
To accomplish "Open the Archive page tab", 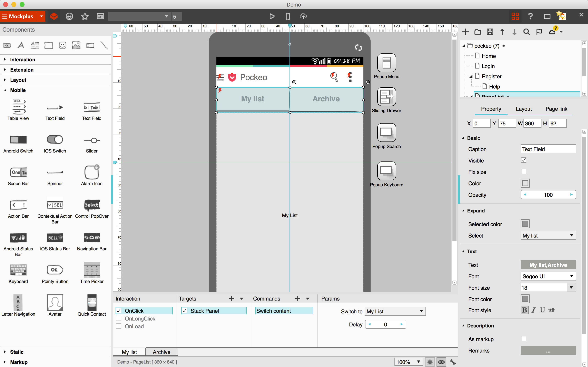I will (161, 352).
